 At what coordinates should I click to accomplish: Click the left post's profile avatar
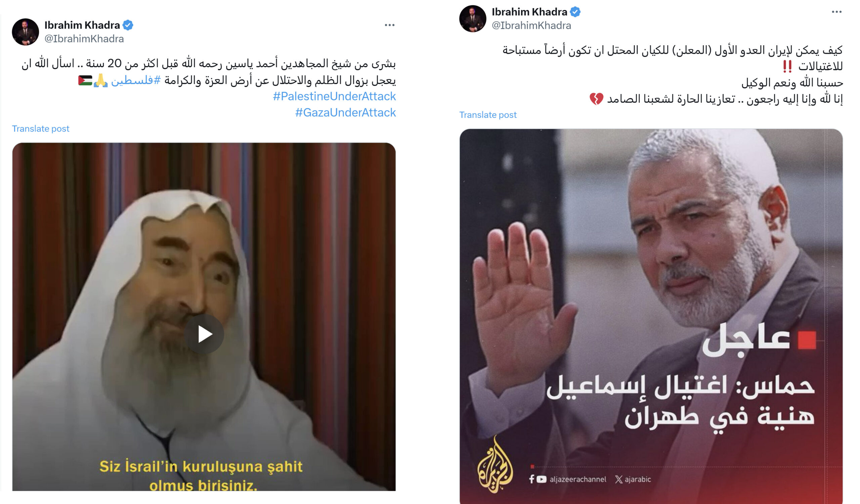coord(25,32)
